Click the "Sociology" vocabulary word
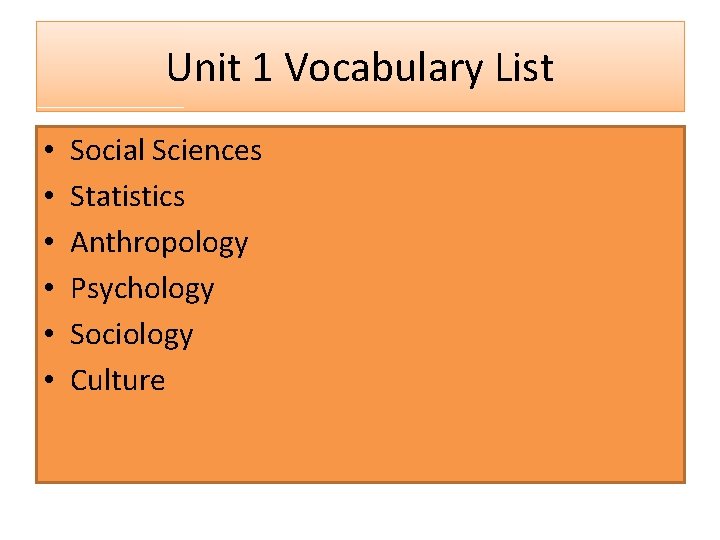Image resolution: width=720 pixels, height=540 pixels. pos(131,335)
